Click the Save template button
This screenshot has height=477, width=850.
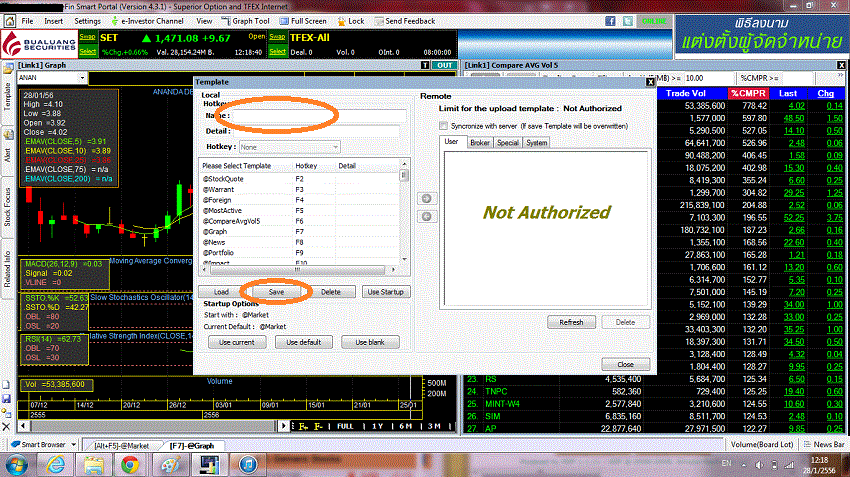tap(276, 292)
